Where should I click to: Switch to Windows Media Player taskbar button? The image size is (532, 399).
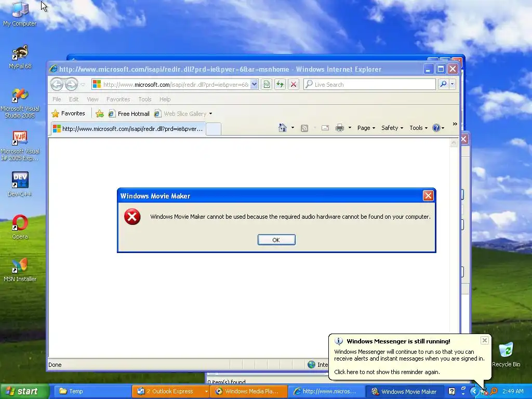click(249, 391)
